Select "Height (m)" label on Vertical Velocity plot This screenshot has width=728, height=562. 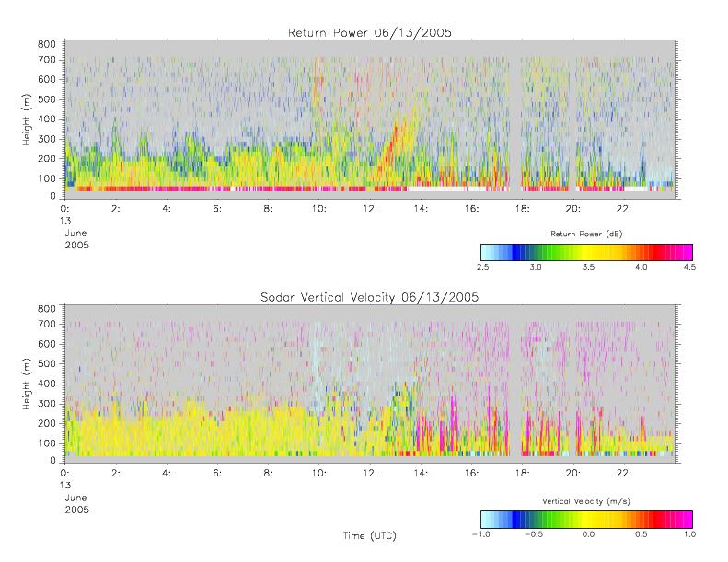[27, 384]
